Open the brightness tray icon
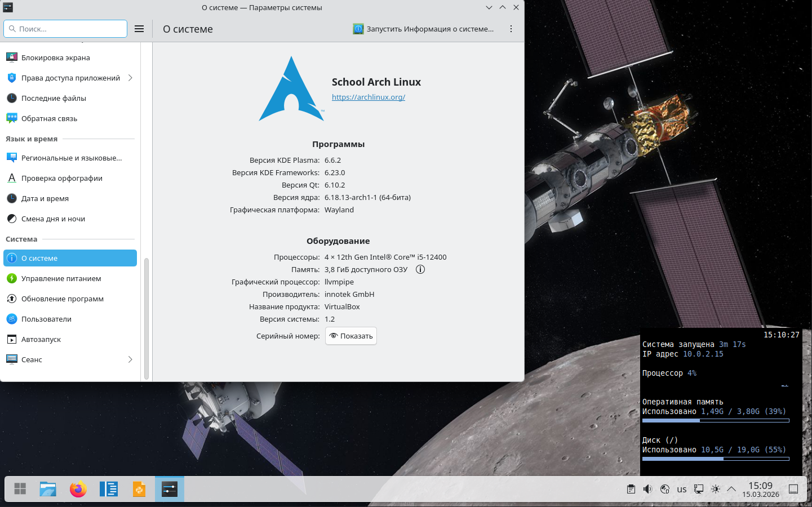Screen dimensions: 812x507 tap(716, 489)
